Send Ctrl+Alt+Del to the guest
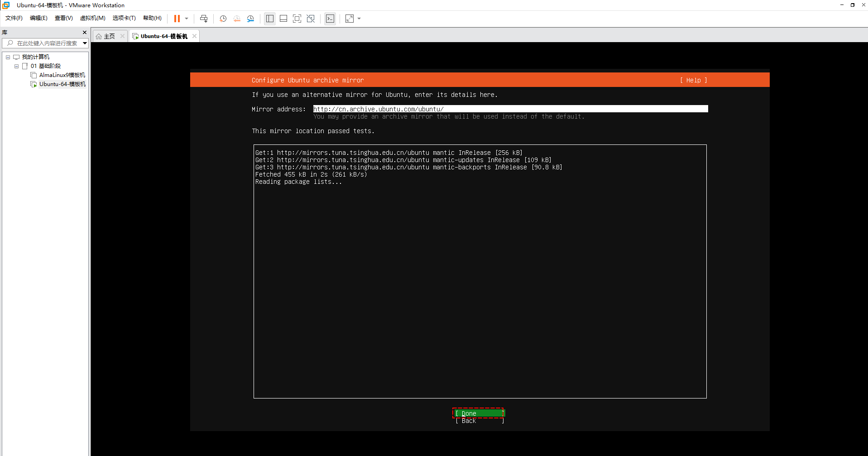Screen dimensions: 868x456 click(x=204, y=19)
